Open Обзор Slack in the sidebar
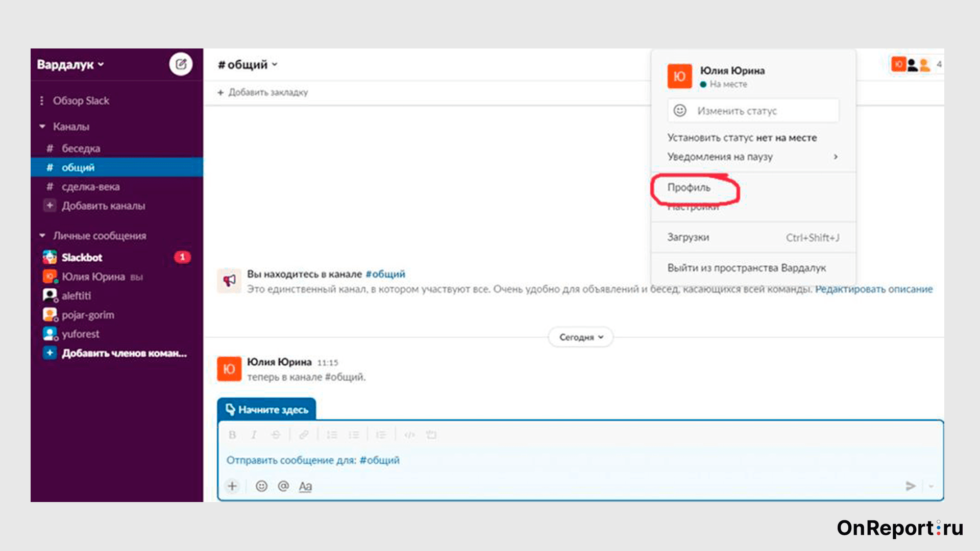Viewport: 980px width, 551px height. coord(81,101)
